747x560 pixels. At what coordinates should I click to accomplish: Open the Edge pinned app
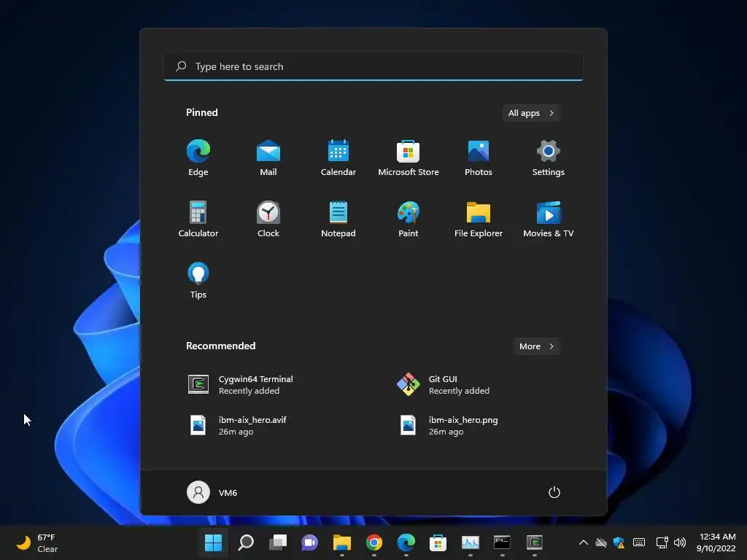(198, 158)
